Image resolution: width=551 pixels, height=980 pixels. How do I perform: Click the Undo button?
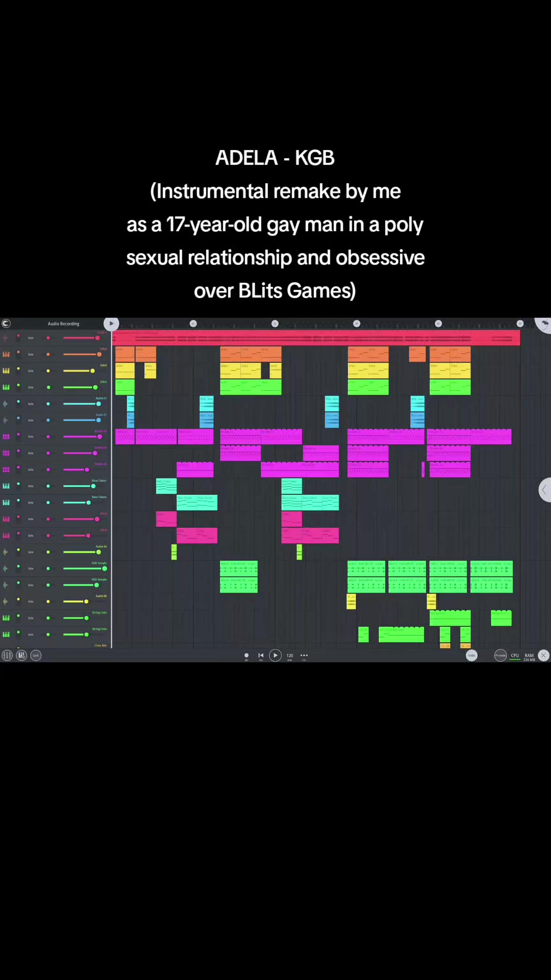point(472,655)
